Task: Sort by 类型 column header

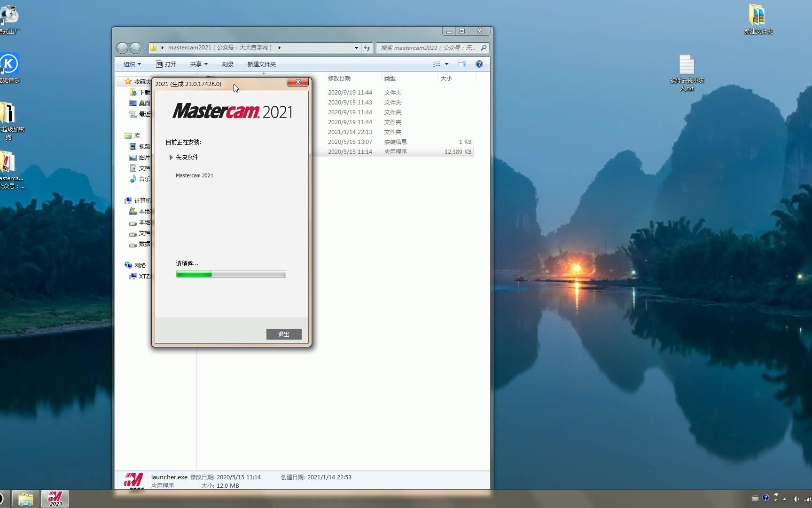Action: [x=390, y=78]
